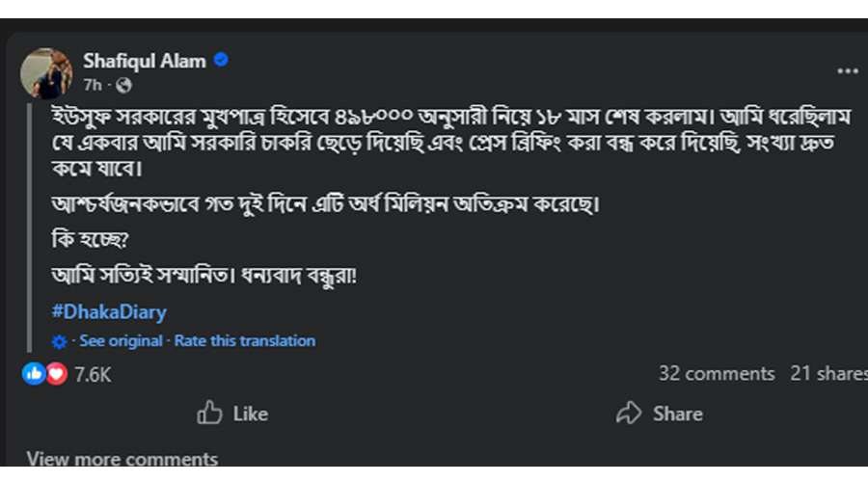Click the globe public audience icon
This screenshot has width=868, height=482.
tap(123, 85)
